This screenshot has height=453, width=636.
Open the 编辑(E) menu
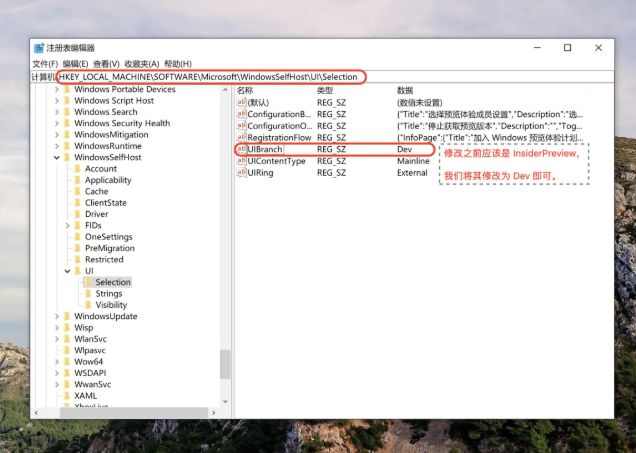[x=75, y=64]
